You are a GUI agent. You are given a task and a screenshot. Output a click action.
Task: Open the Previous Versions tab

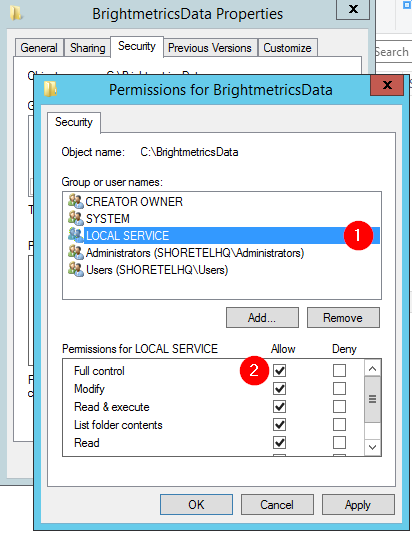pyautogui.click(x=210, y=48)
